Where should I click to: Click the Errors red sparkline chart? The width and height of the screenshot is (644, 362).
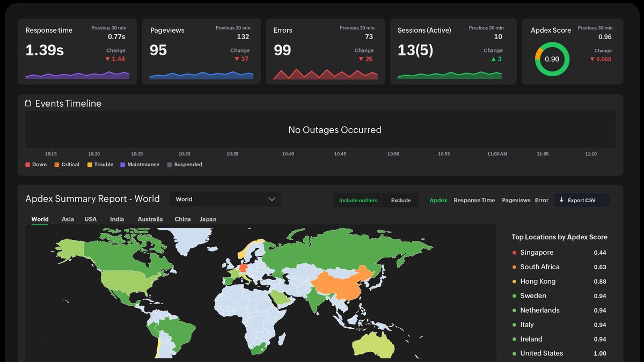click(326, 74)
